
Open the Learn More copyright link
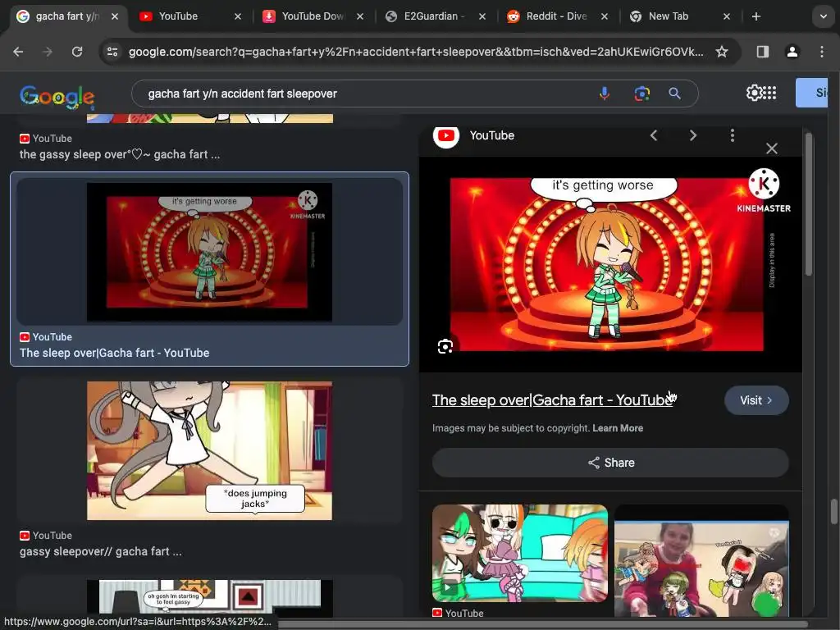tap(618, 428)
